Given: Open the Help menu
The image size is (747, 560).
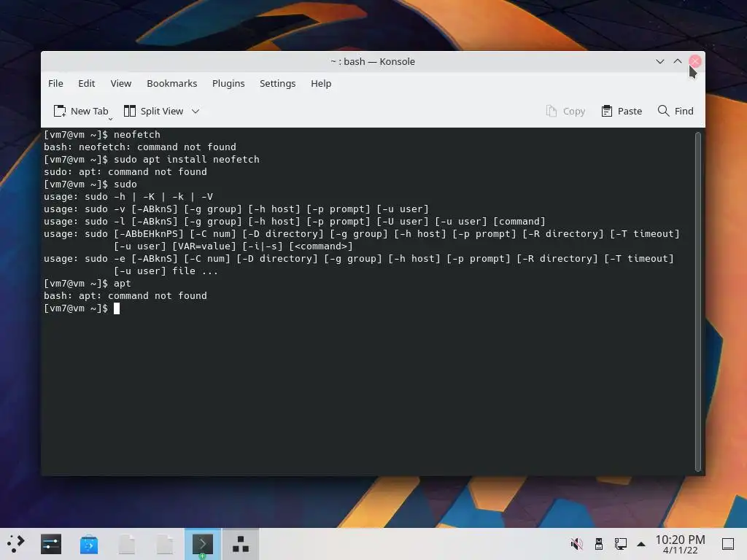Looking at the screenshot, I should click(x=321, y=83).
